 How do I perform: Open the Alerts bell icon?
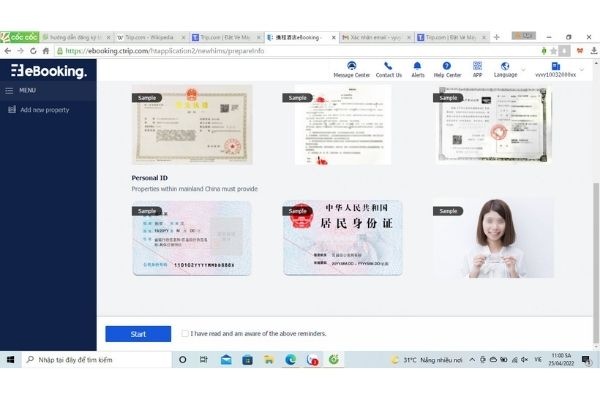[417, 66]
